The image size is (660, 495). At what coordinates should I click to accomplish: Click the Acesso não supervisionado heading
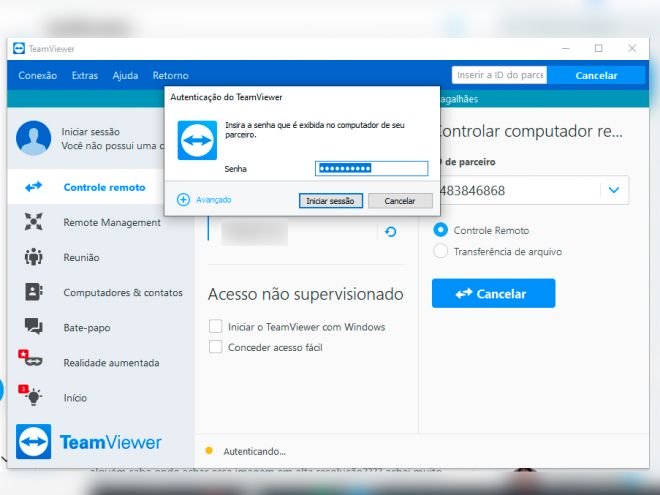click(x=306, y=294)
